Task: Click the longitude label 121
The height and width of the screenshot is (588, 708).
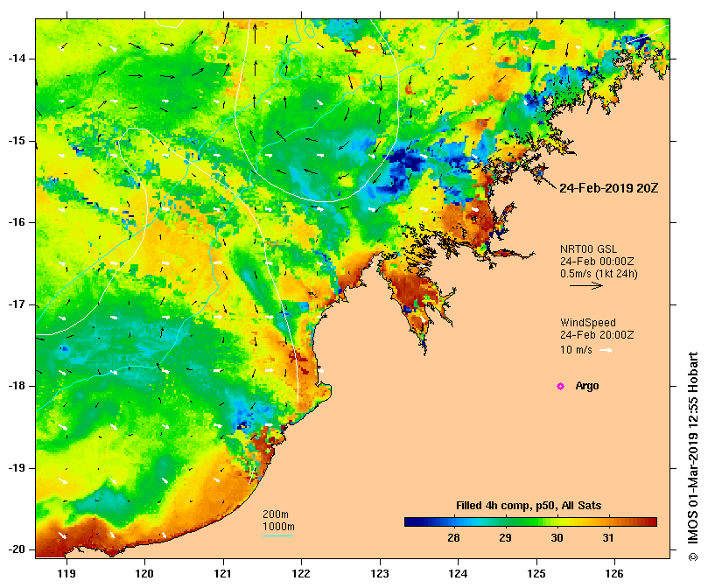Action: click(223, 573)
